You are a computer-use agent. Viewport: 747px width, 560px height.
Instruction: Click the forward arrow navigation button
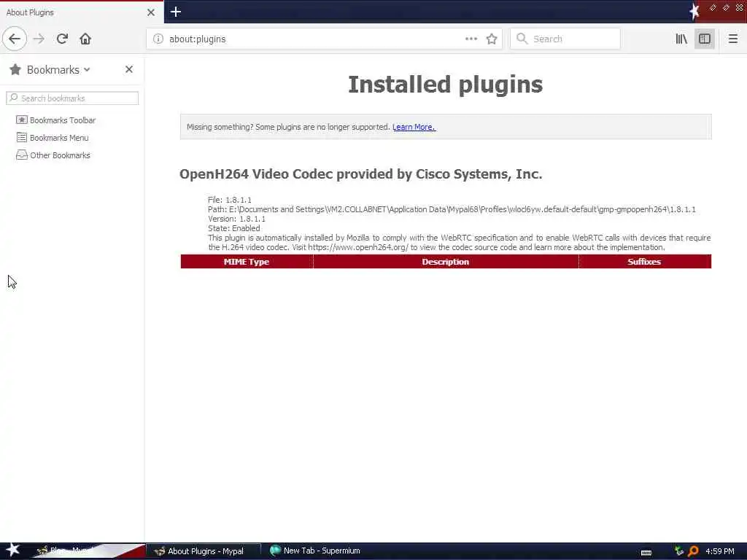39,39
